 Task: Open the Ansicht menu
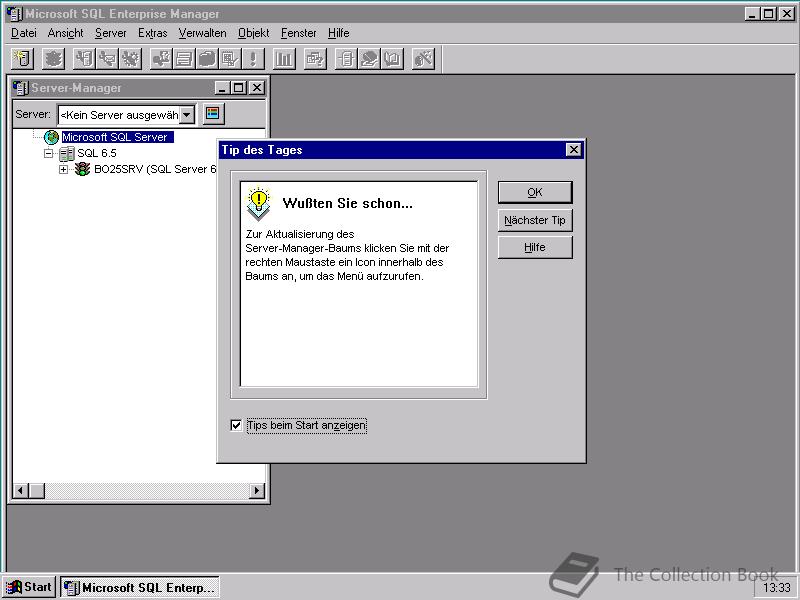[65, 33]
